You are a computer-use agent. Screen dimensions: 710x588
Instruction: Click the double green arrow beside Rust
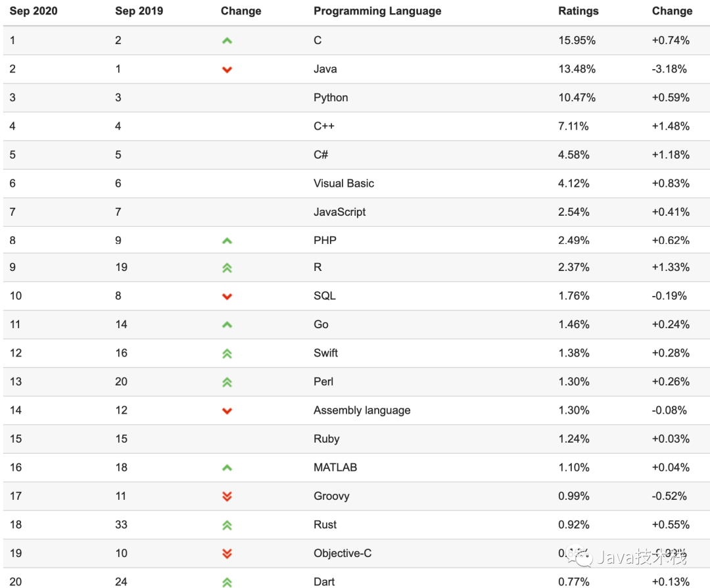click(227, 525)
